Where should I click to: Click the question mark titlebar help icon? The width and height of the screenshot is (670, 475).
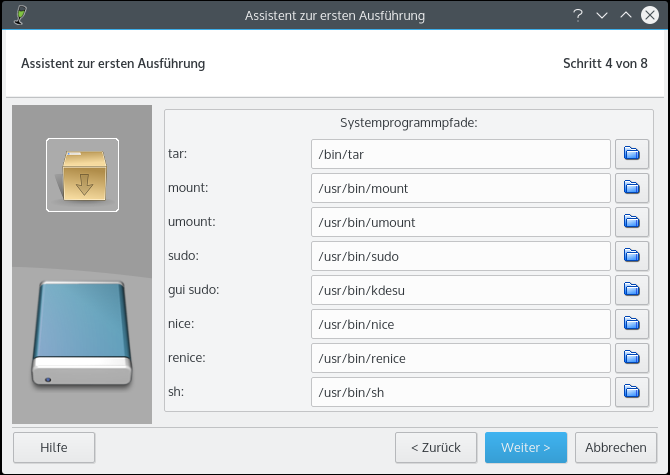point(578,15)
